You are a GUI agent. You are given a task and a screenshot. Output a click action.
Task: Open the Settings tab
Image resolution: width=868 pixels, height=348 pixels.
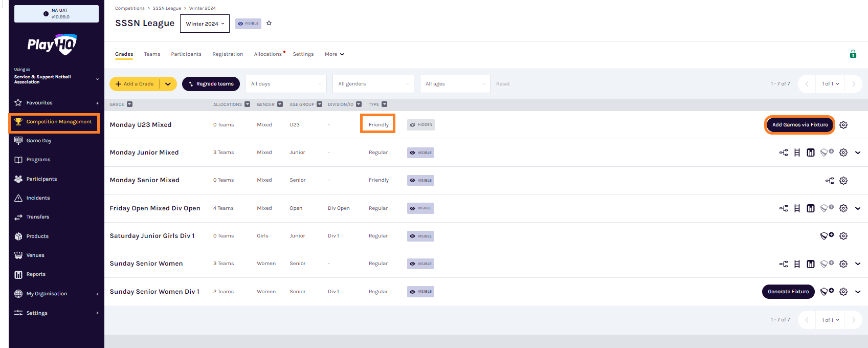[303, 54]
